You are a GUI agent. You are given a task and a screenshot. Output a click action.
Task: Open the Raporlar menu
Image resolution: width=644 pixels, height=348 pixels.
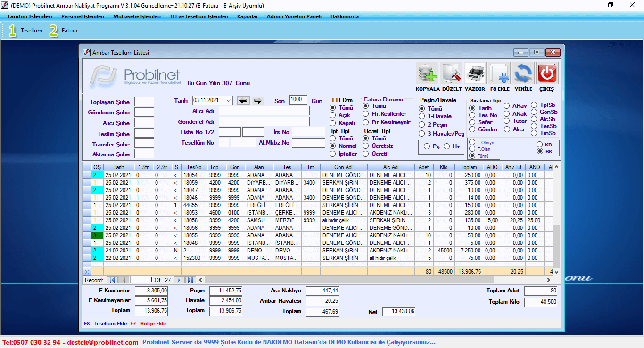pos(248,16)
